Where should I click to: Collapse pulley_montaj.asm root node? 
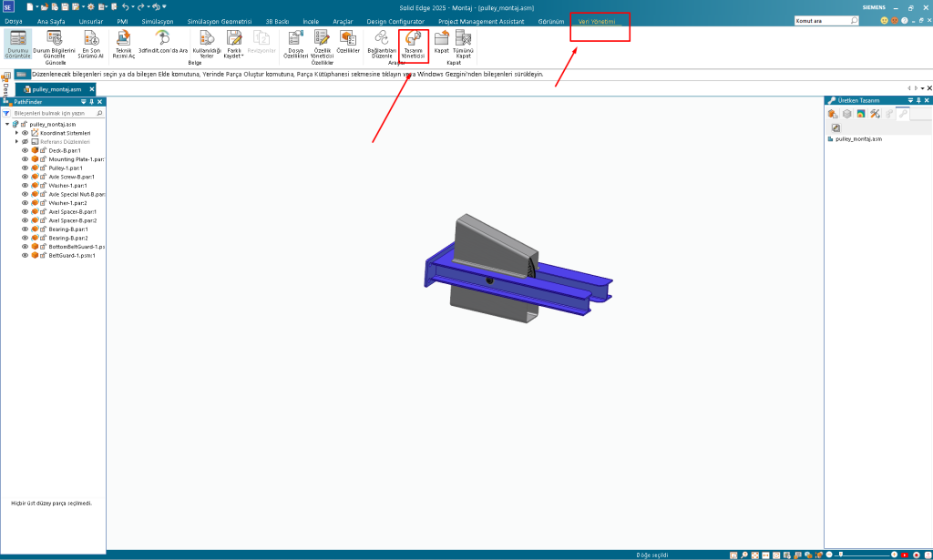[7, 124]
